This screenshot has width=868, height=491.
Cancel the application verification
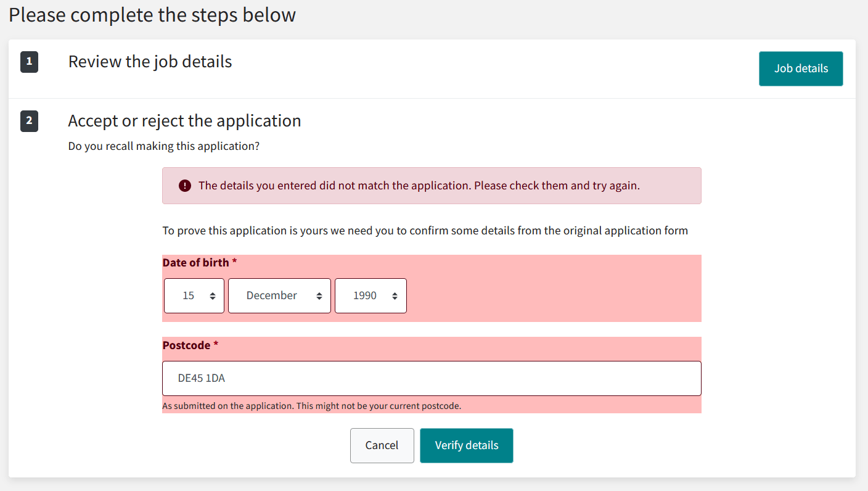[x=382, y=445]
